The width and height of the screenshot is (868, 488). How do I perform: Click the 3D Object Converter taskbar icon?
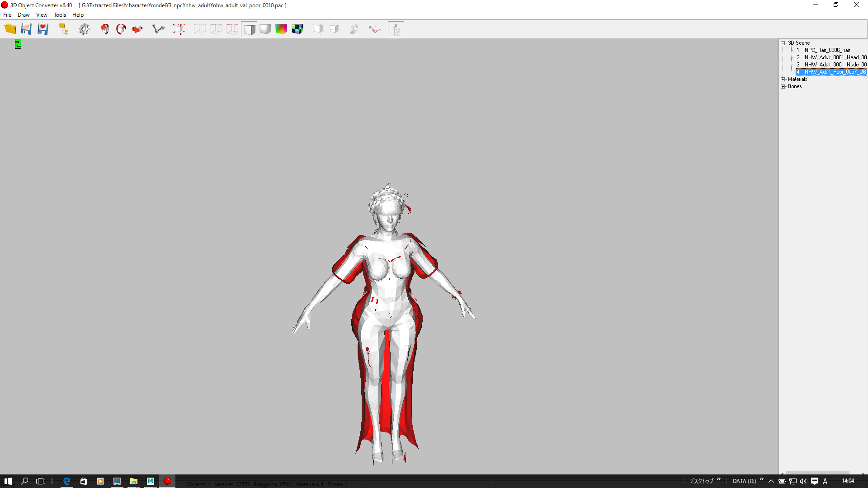pos(167,481)
